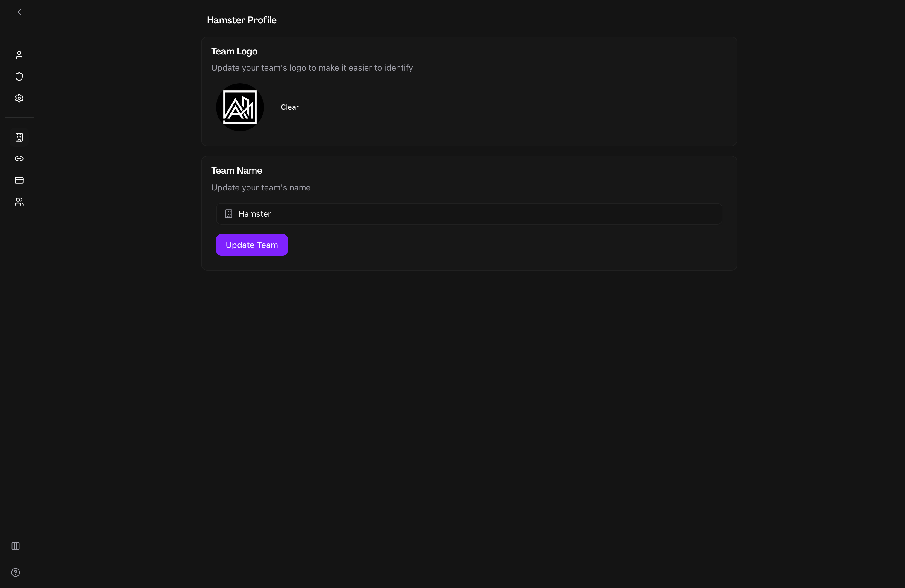Click the Team Logo section heading
905x588 pixels.
(234, 51)
